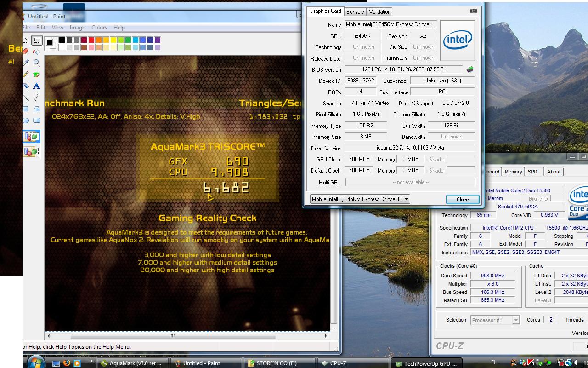Select the Brush tool in Paint

tap(37, 75)
